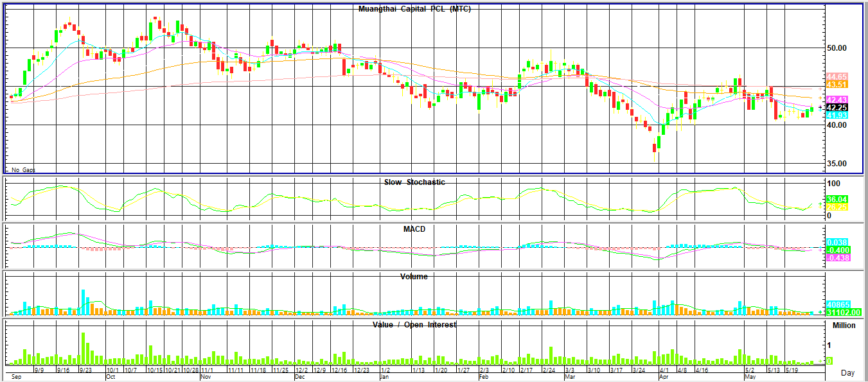Click the 12/16 date label
The height and width of the screenshot is (382, 868).
click(340, 370)
